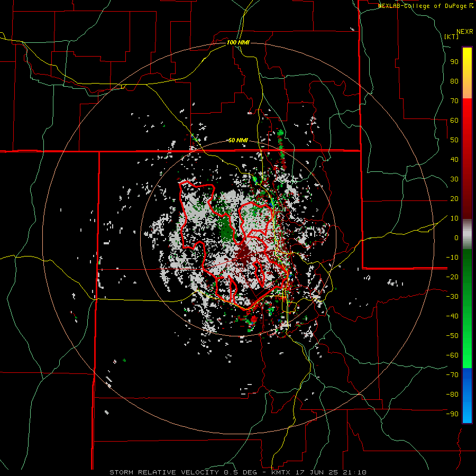Click the 0 knot scale label
476x476 pixels.
coord(456,237)
